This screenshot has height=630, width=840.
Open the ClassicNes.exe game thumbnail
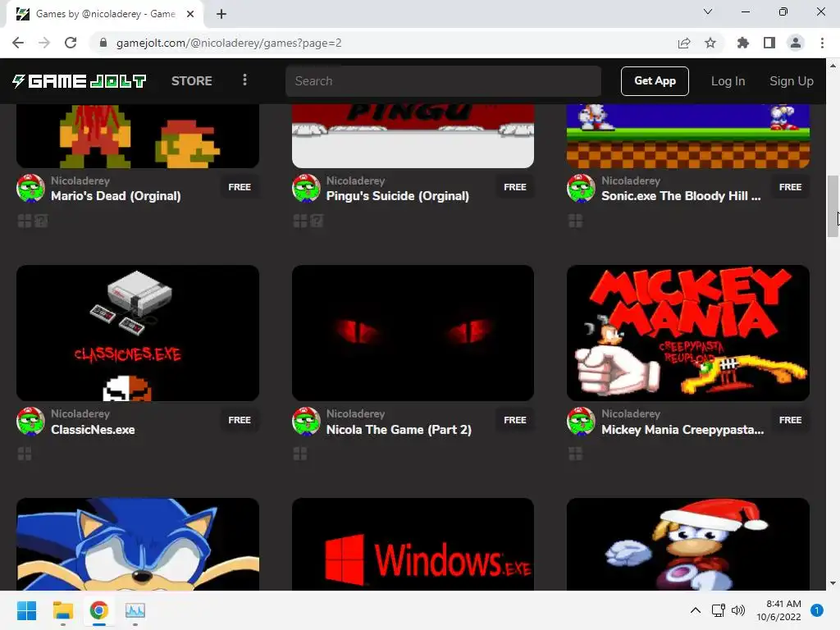[138, 333]
